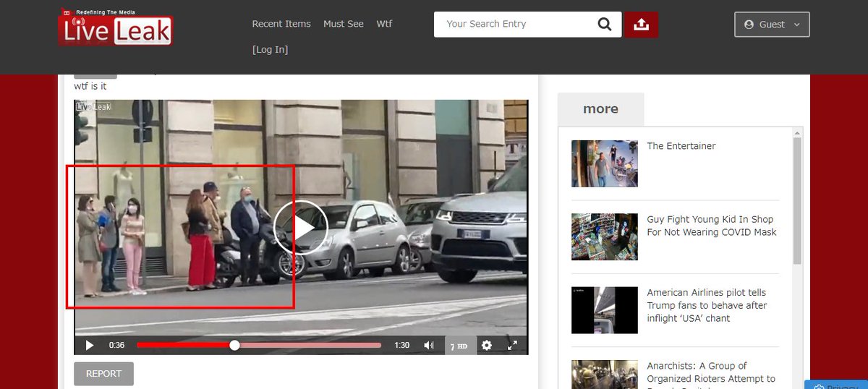Viewport: 868px width, 389px height.
Task: Select the more tab
Action: pos(600,109)
